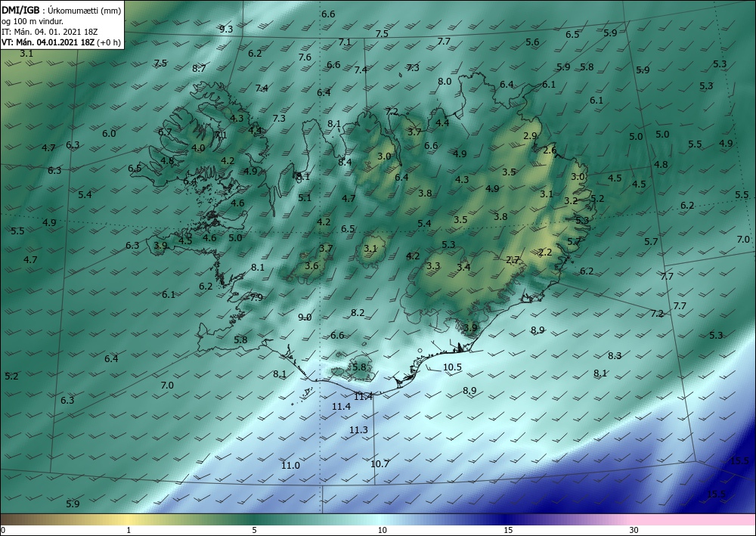Select the 9.0 value in southwest Iceland

tap(305, 318)
